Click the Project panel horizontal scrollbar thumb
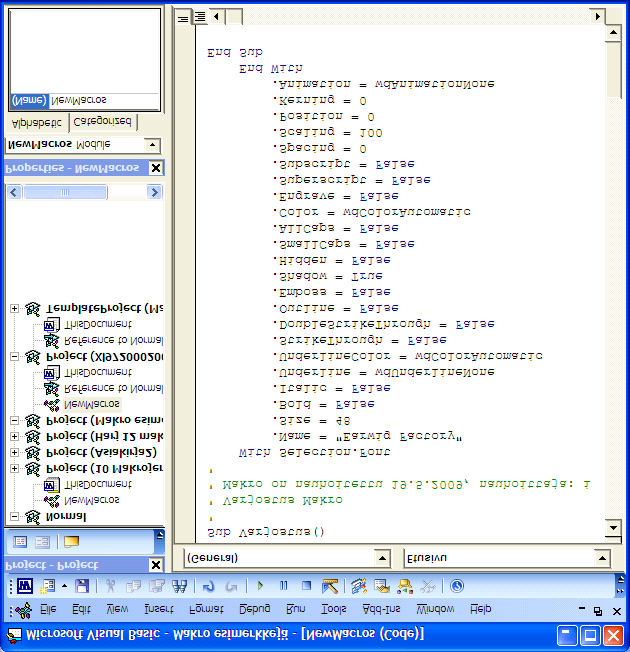The width and height of the screenshot is (630, 652). point(65,193)
